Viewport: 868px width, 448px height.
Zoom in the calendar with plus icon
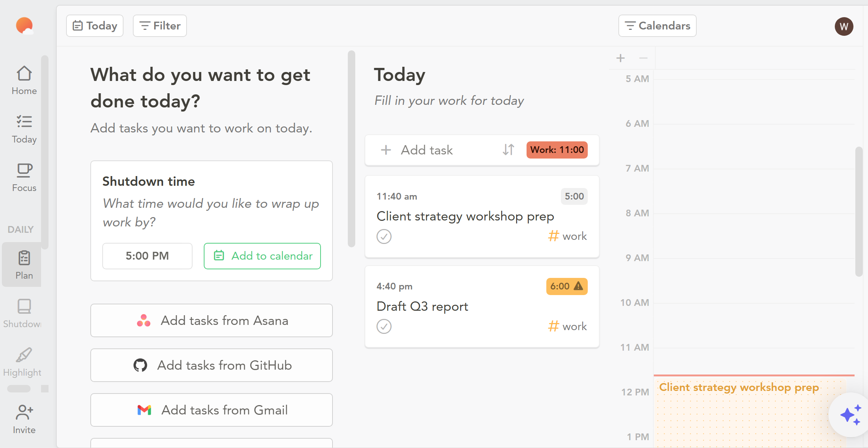[620, 58]
